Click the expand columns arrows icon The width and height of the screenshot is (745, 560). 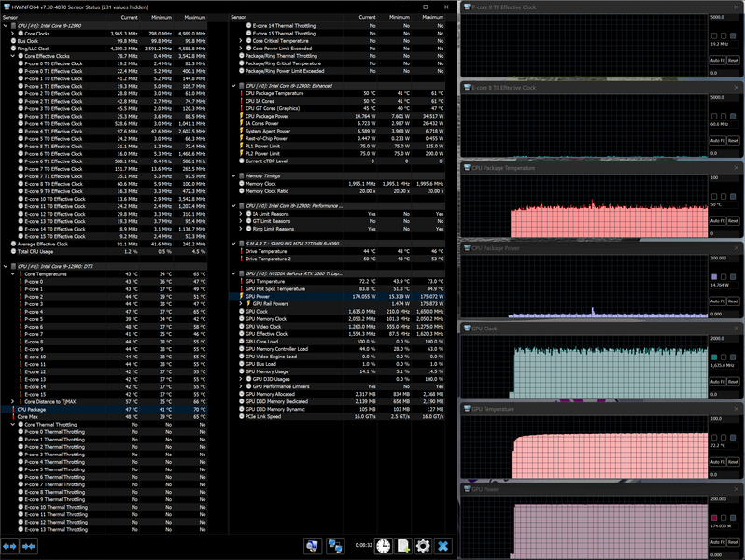point(9,546)
